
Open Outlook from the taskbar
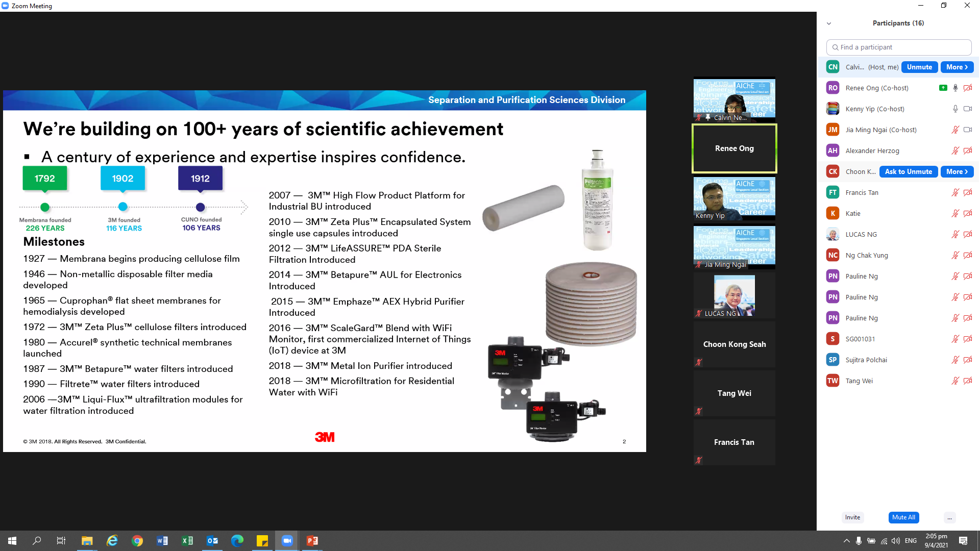[212, 541]
